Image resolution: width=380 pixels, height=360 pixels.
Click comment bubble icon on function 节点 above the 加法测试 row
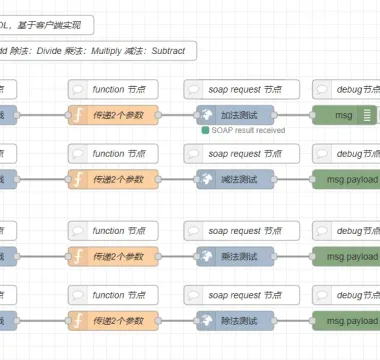pos(78,90)
